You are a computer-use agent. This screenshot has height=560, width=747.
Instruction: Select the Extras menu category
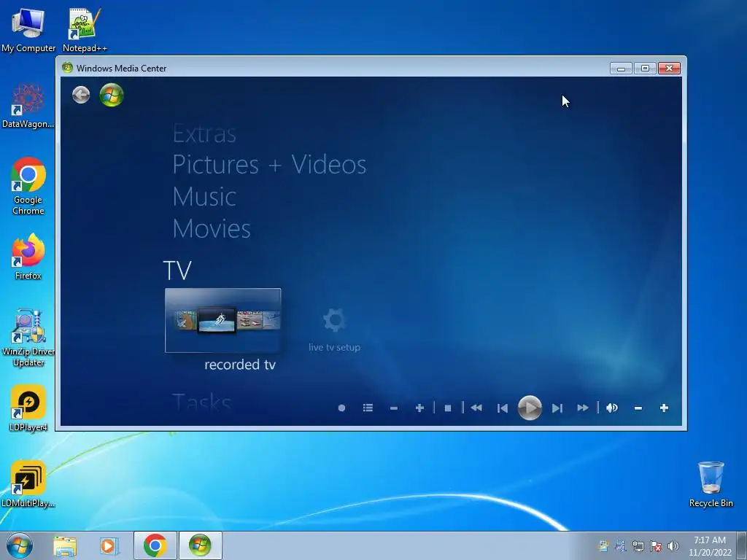[x=204, y=133]
